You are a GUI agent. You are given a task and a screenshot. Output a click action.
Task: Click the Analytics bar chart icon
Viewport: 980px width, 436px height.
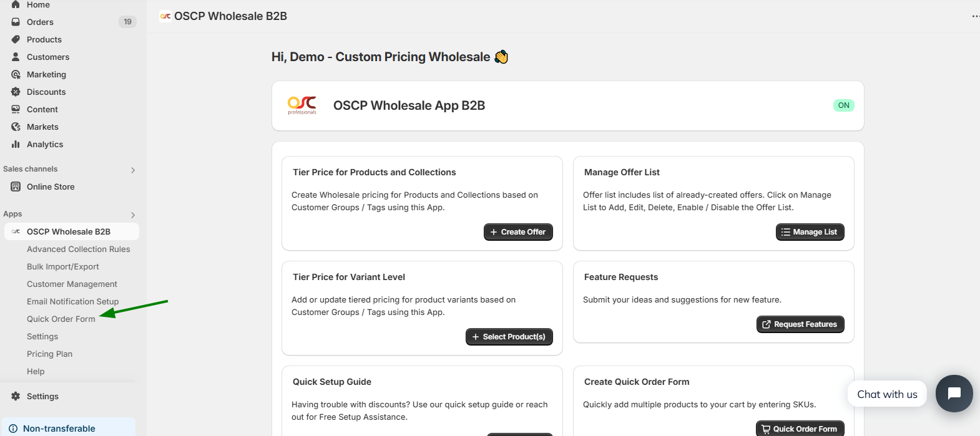tap(16, 144)
